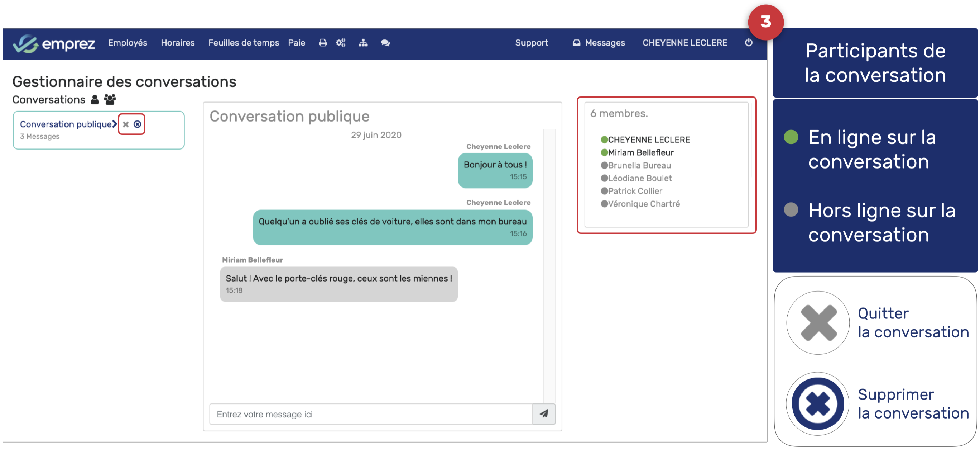Start a new group conversation
980x449 pixels.
point(110,99)
